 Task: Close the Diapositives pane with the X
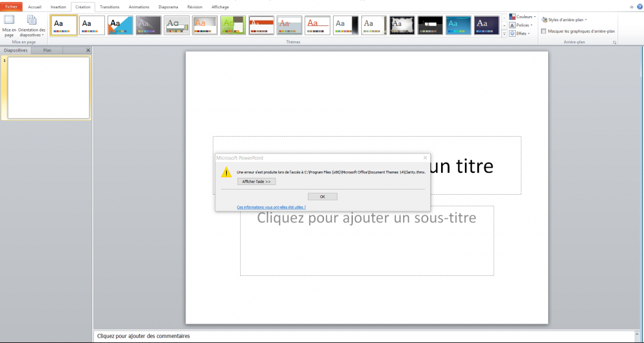point(88,50)
